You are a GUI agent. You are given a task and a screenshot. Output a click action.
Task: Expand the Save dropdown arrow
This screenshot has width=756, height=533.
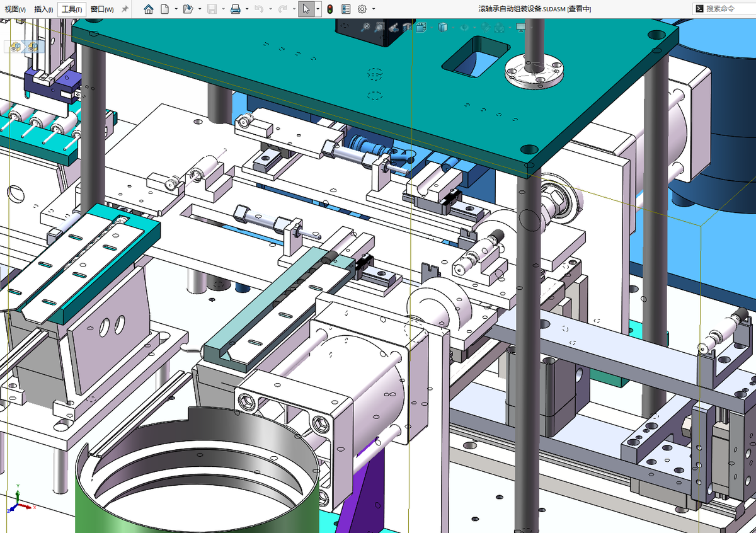coord(223,9)
